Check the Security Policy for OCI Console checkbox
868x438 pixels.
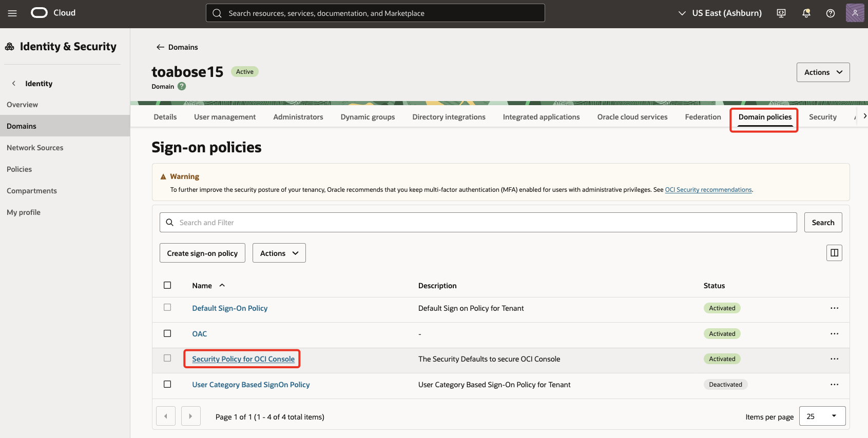167,358
